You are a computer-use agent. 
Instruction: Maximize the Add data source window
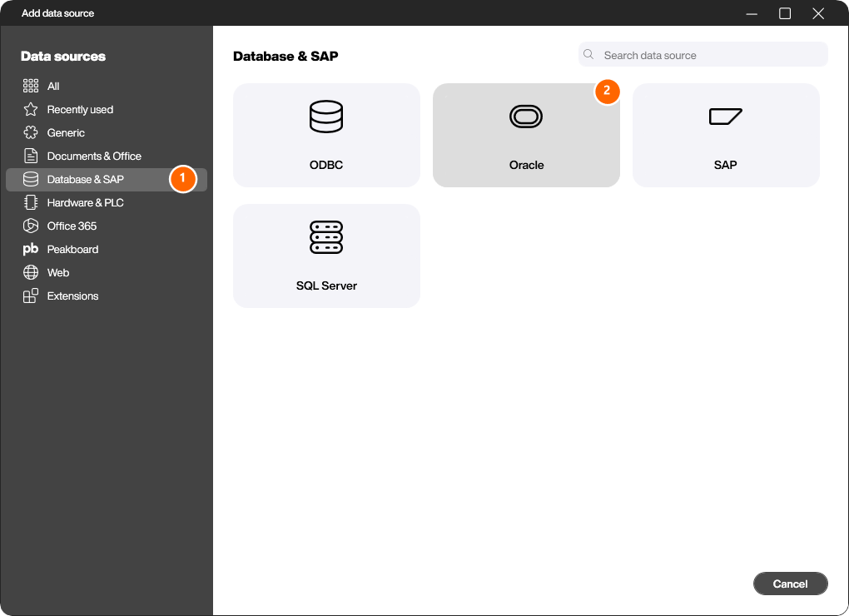click(785, 13)
